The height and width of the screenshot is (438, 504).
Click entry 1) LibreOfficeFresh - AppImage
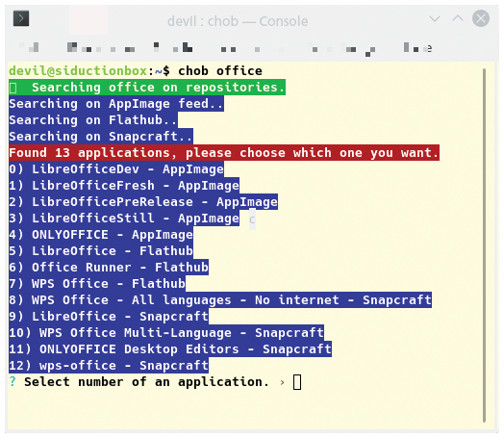pyautogui.click(x=124, y=186)
